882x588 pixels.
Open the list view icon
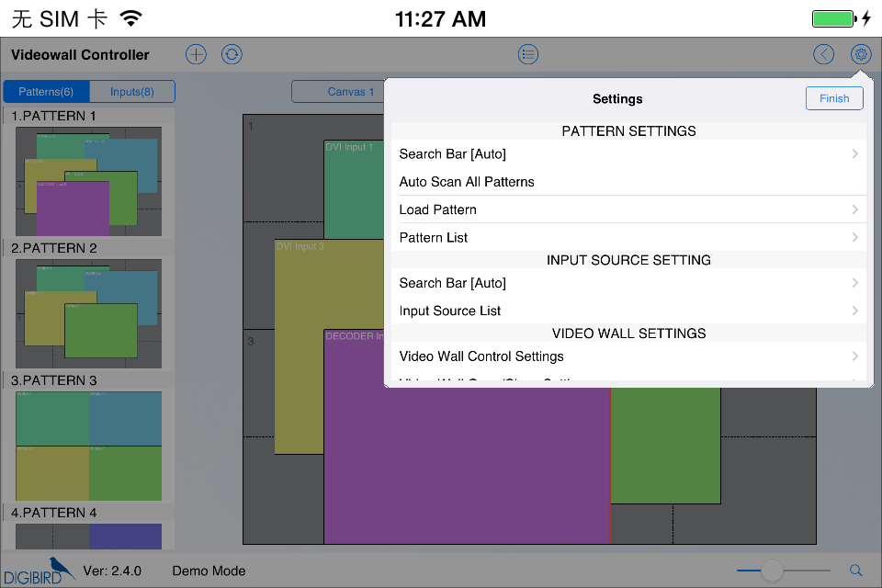(528, 54)
